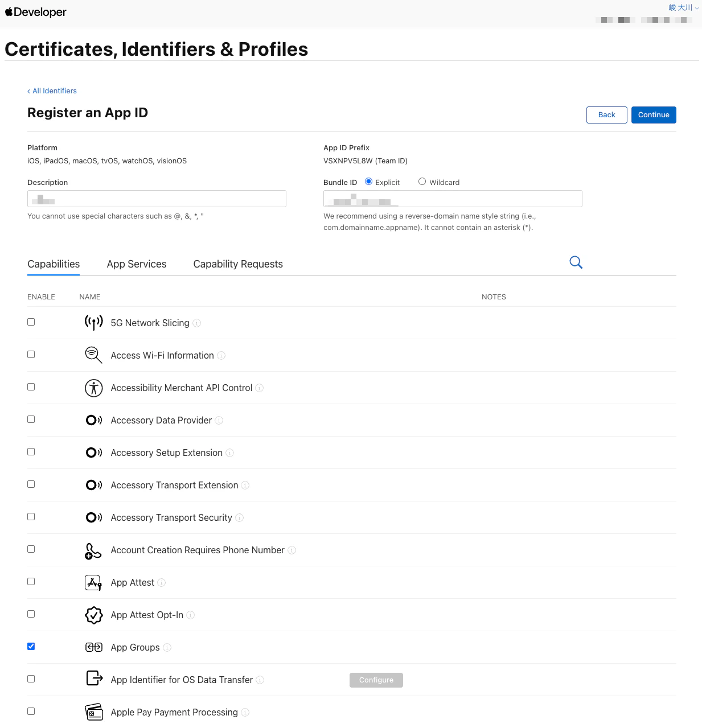Click the App Groups capability name
The width and height of the screenshot is (702, 728).
(x=135, y=648)
